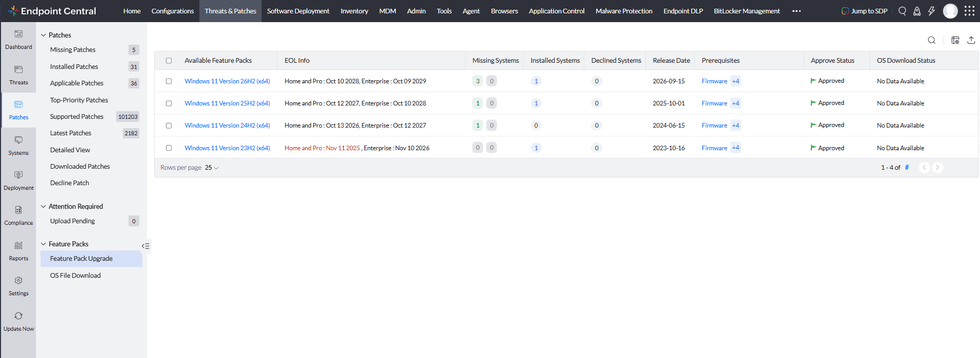980x358 pixels.
Task: Open the more modules ellipsis menu
Action: [x=797, y=11]
